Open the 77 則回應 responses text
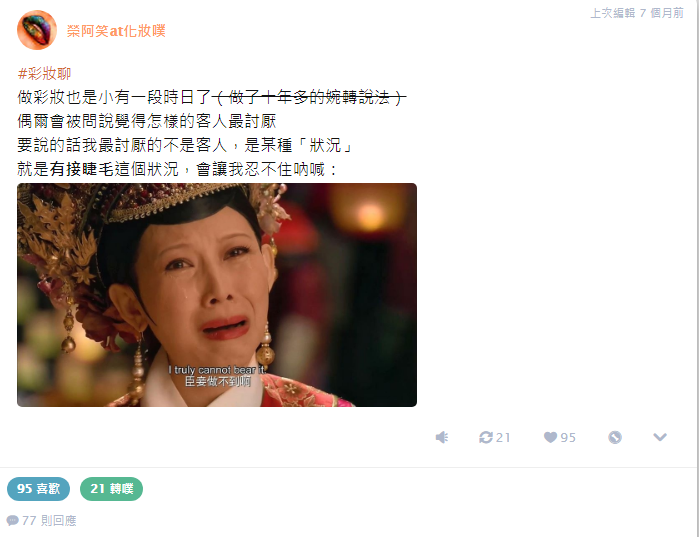 tap(49, 521)
